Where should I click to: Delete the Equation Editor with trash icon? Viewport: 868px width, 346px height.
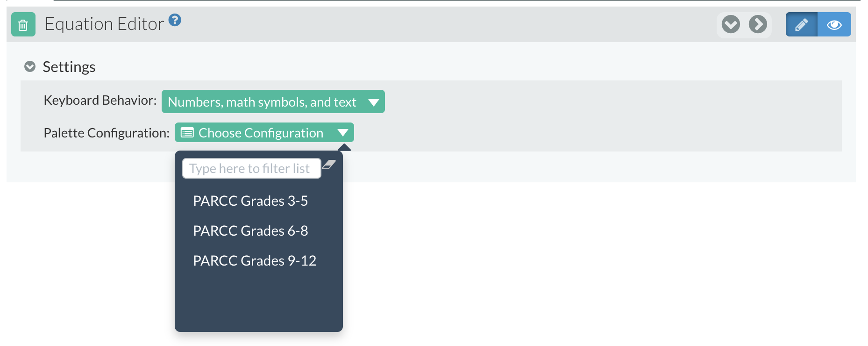tap(23, 24)
